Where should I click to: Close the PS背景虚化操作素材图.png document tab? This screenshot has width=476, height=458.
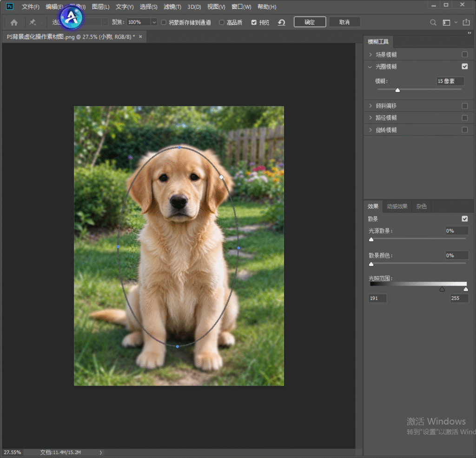(x=140, y=37)
